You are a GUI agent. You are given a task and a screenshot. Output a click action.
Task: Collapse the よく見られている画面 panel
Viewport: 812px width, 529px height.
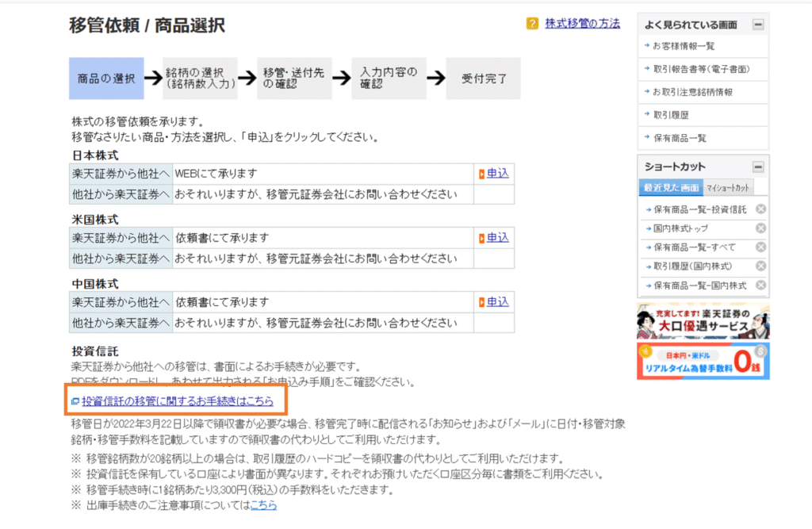pyautogui.click(x=758, y=25)
